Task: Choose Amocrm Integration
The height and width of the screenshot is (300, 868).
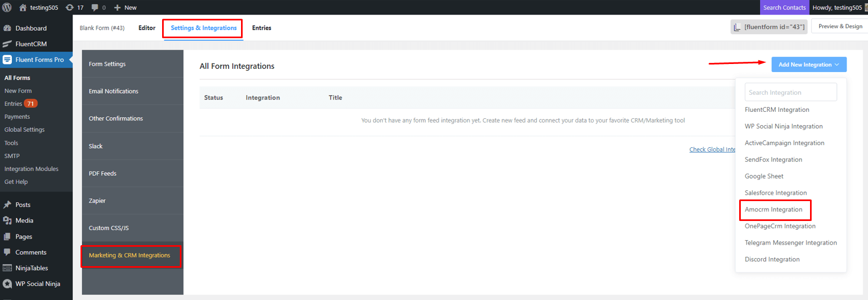Action: point(774,210)
